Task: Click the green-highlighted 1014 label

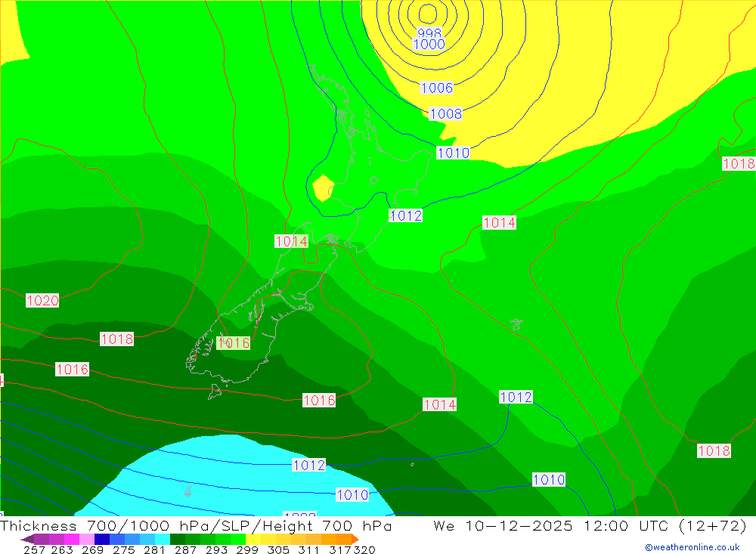Action: pyautogui.click(x=291, y=241)
